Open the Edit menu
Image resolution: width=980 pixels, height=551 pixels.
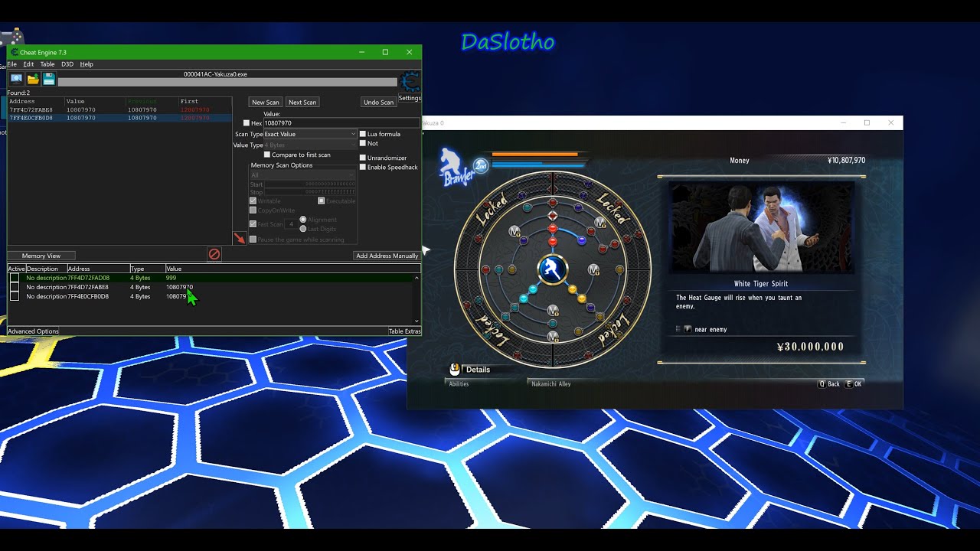tap(28, 64)
